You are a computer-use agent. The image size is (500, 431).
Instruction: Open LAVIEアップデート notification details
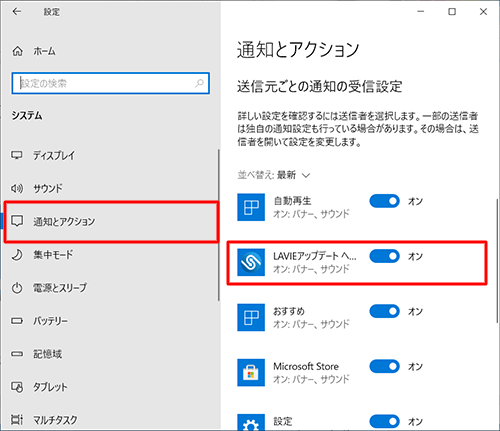pos(315,262)
